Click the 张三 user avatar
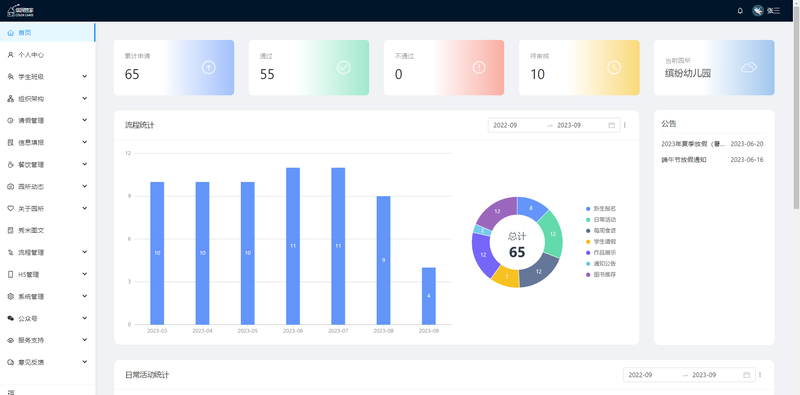This screenshot has height=395, width=800. point(758,11)
